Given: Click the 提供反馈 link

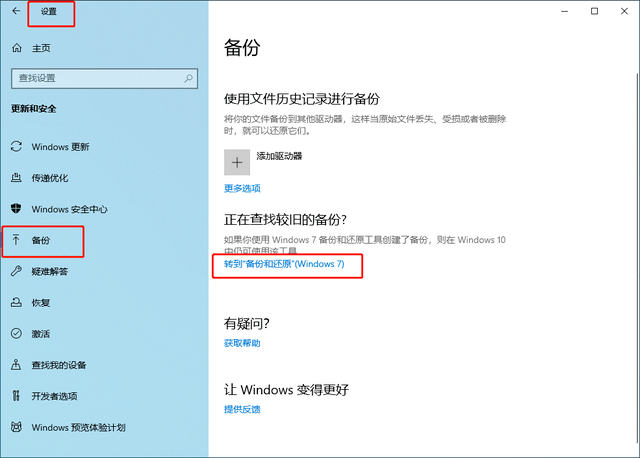Looking at the screenshot, I should (x=242, y=409).
